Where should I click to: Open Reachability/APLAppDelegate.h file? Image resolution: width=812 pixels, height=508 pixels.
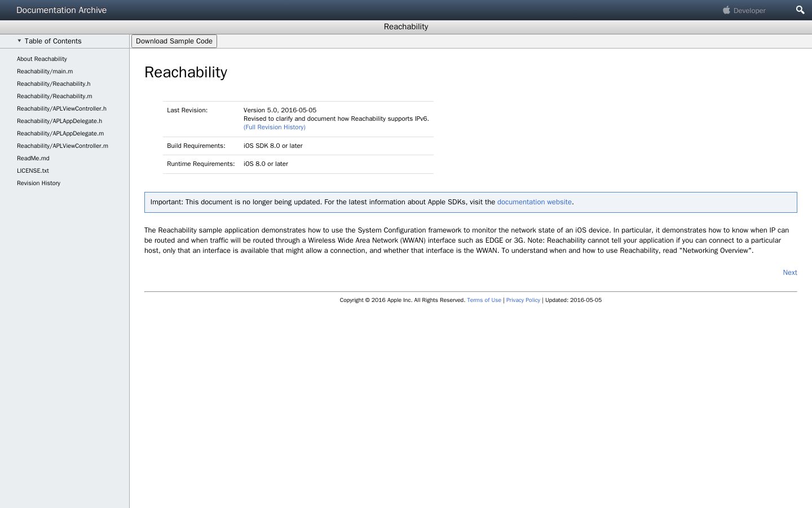[x=59, y=121]
